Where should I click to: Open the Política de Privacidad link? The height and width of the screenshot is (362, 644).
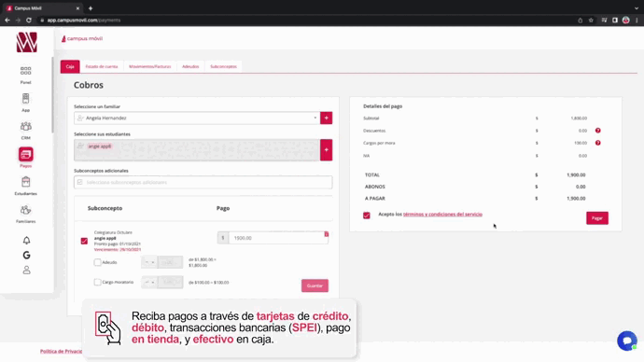pos(62,352)
